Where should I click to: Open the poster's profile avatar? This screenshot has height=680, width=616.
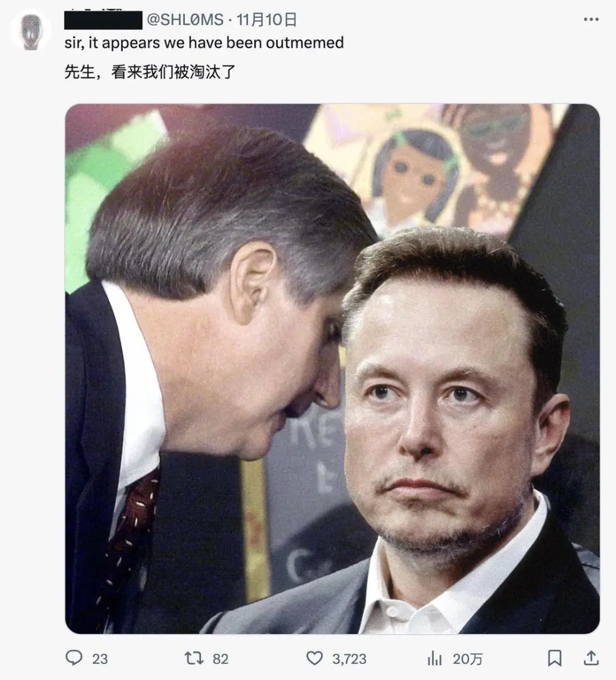(31, 31)
